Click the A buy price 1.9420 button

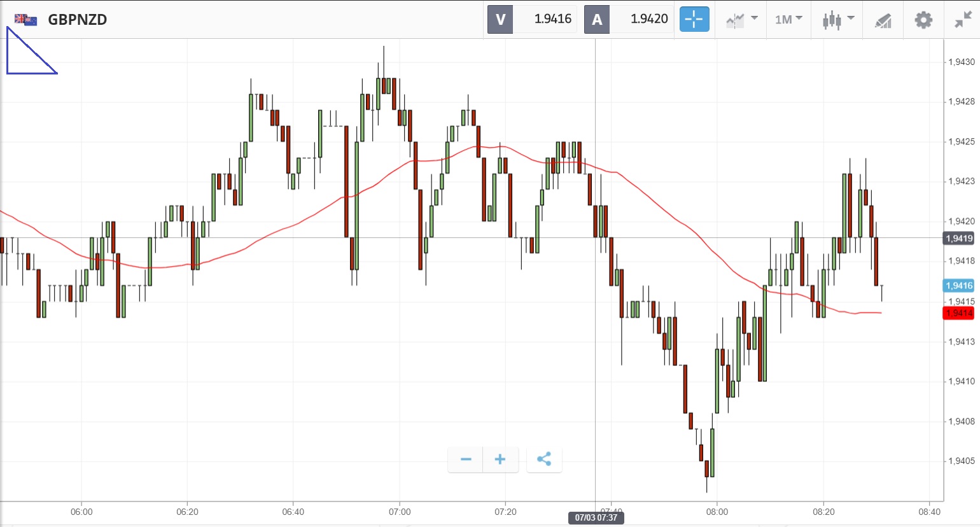coord(629,20)
